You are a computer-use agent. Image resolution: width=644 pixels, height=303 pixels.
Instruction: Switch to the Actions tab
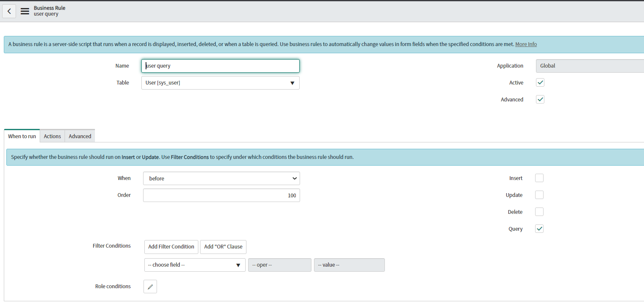52,136
